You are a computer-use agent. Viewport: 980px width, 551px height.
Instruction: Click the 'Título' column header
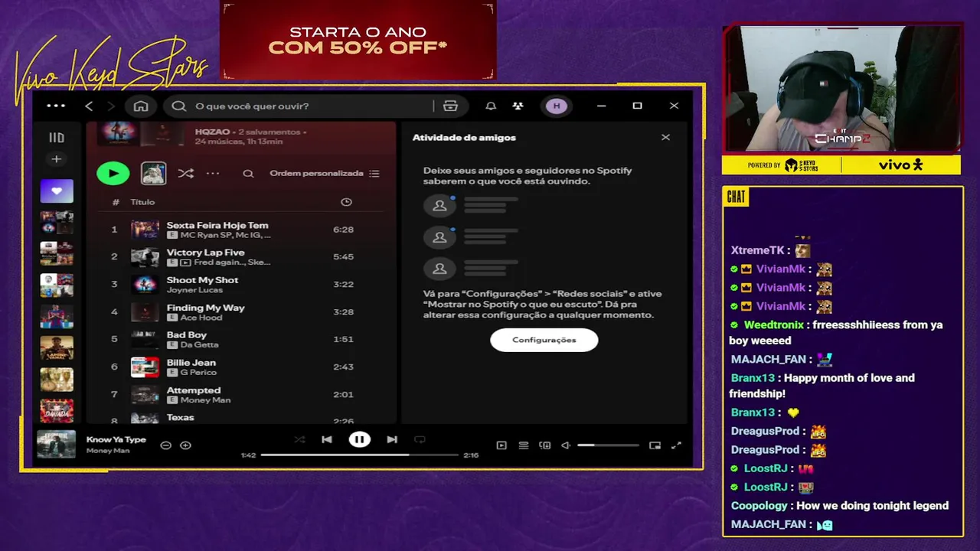[142, 202]
